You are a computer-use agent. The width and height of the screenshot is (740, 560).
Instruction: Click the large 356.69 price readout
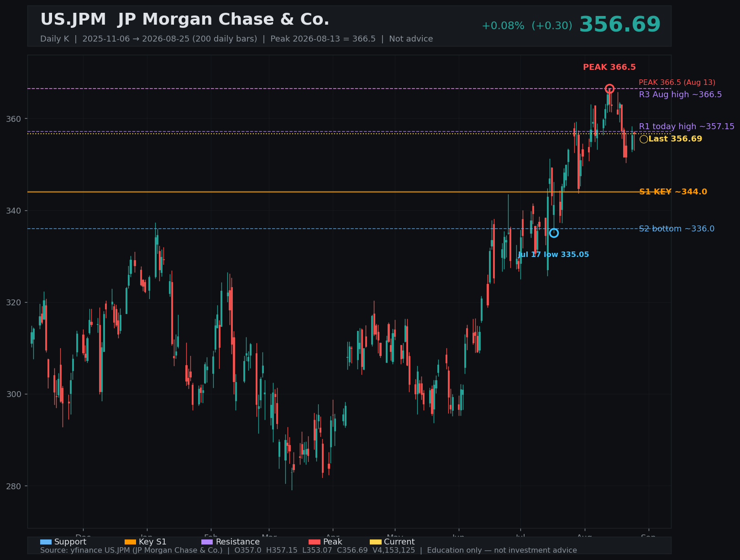[x=620, y=25]
